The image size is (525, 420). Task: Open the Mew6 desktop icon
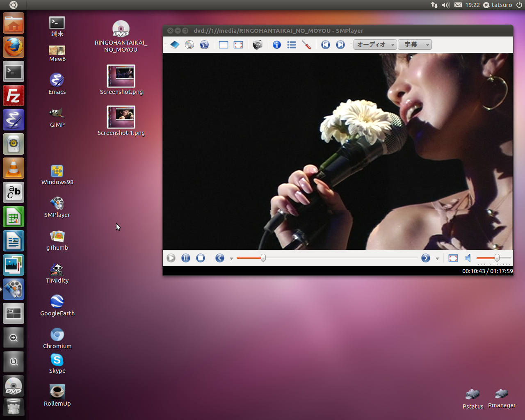[57, 53]
